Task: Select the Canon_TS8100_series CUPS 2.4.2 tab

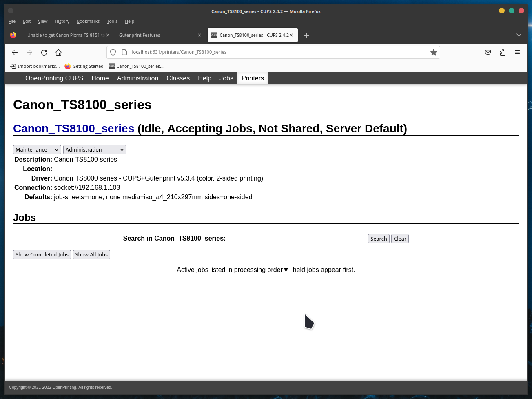Action: click(x=253, y=35)
